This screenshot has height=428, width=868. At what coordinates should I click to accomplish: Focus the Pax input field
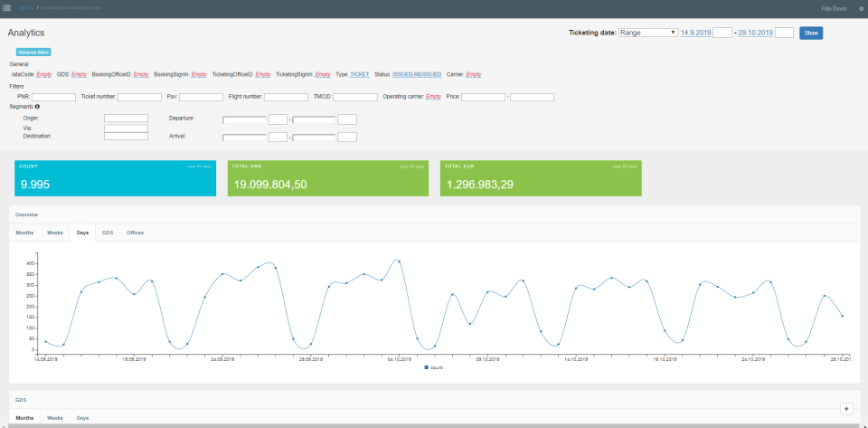(x=201, y=97)
